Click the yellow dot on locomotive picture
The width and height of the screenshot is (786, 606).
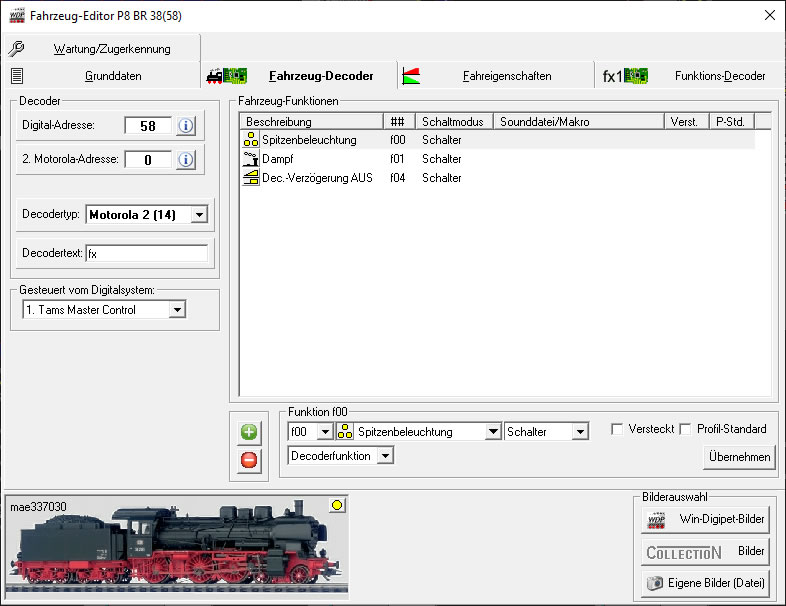(337, 505)
